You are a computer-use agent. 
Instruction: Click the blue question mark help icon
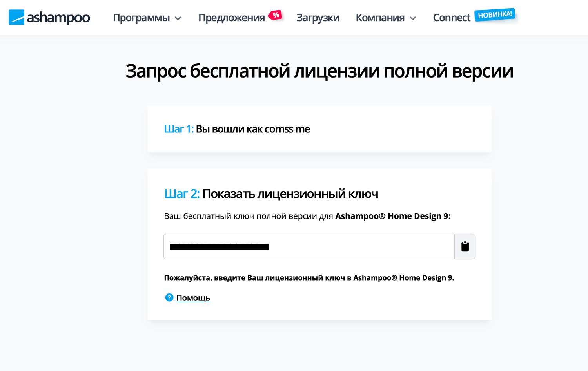[x=169, y=298]
